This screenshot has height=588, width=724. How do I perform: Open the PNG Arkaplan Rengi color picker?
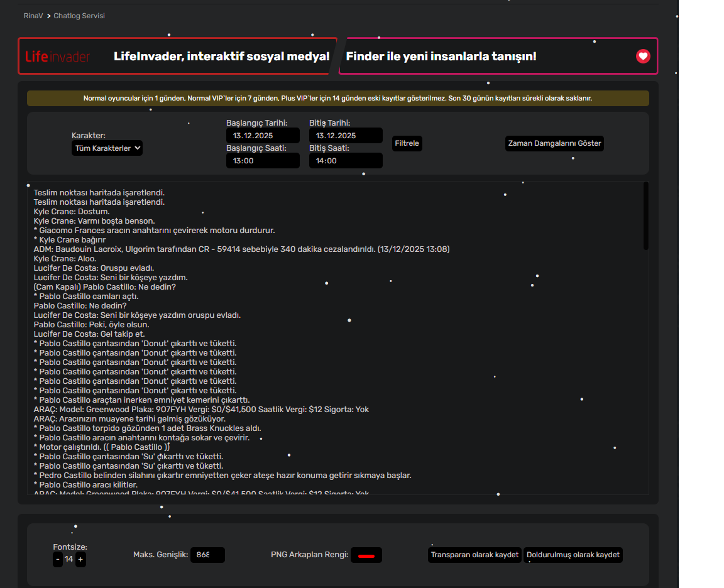click(x=366, y=555)
